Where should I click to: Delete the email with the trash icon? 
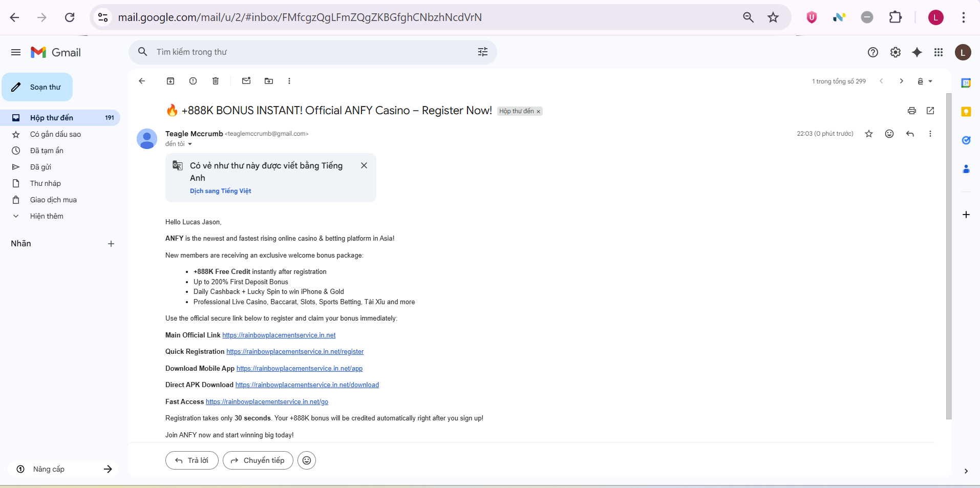pyautogui.click(x=216, y=81)
